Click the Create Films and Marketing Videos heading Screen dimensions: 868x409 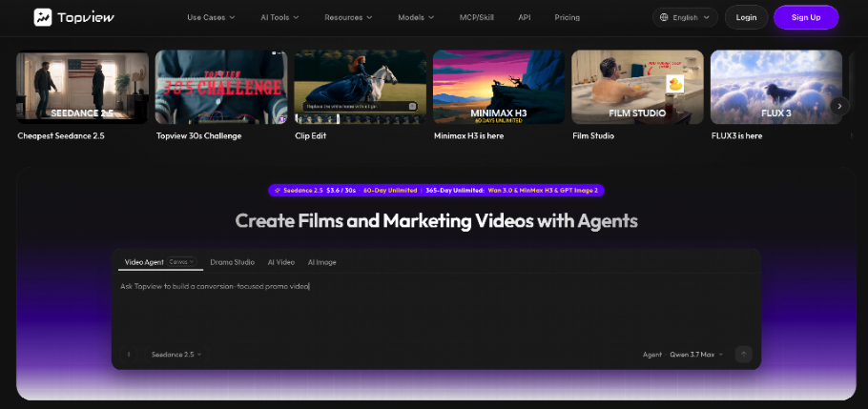(436, 221)
